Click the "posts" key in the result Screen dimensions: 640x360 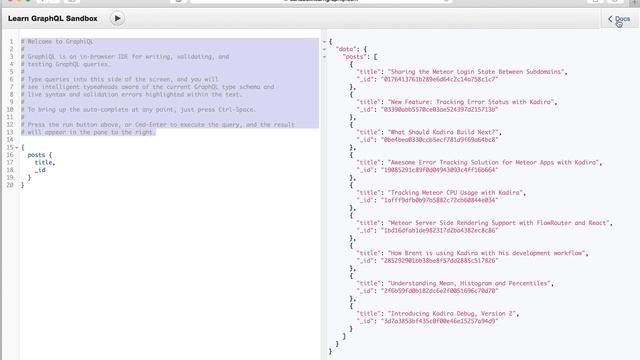click(x=354, y=57)
